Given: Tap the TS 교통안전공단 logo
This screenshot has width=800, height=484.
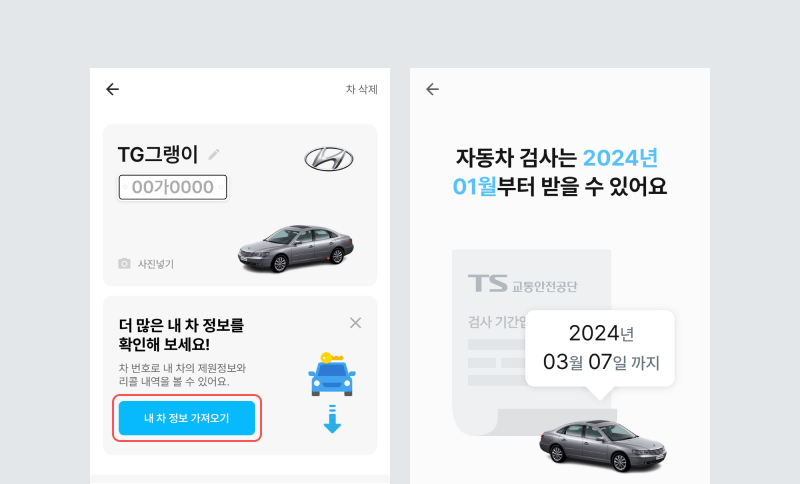Looking at the screenshot, I should [522, 284].
